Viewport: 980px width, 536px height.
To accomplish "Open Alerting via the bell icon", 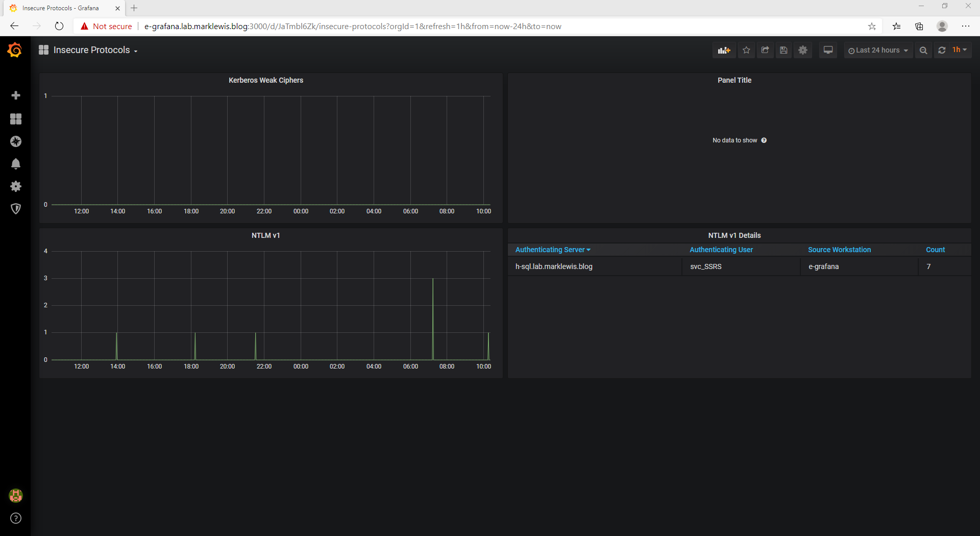I will pos(16,163).
